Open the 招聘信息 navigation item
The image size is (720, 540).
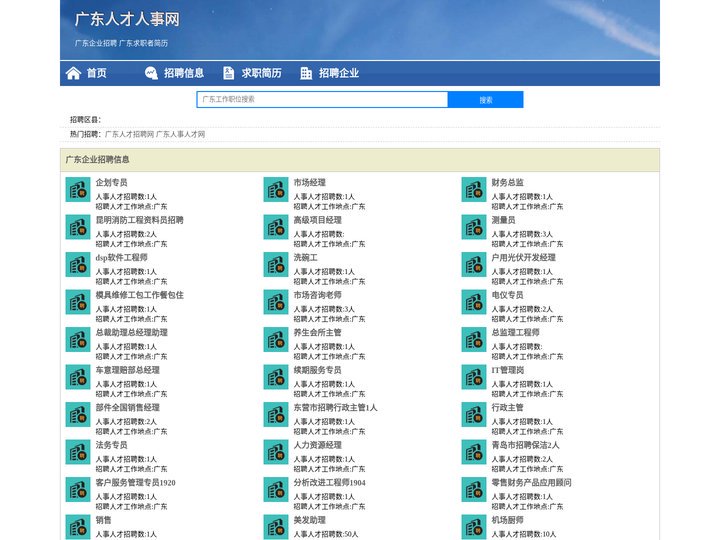coord(184,73)
